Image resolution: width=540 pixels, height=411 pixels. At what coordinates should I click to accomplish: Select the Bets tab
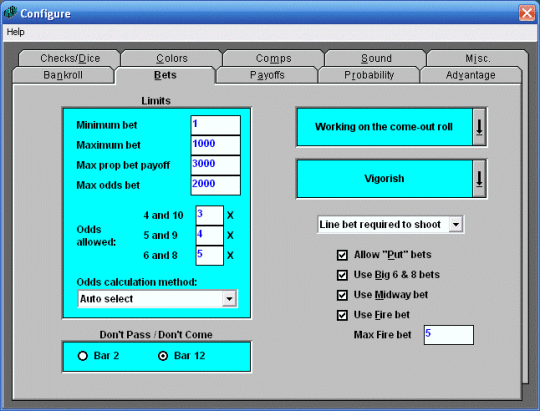[x=165, y=75]
